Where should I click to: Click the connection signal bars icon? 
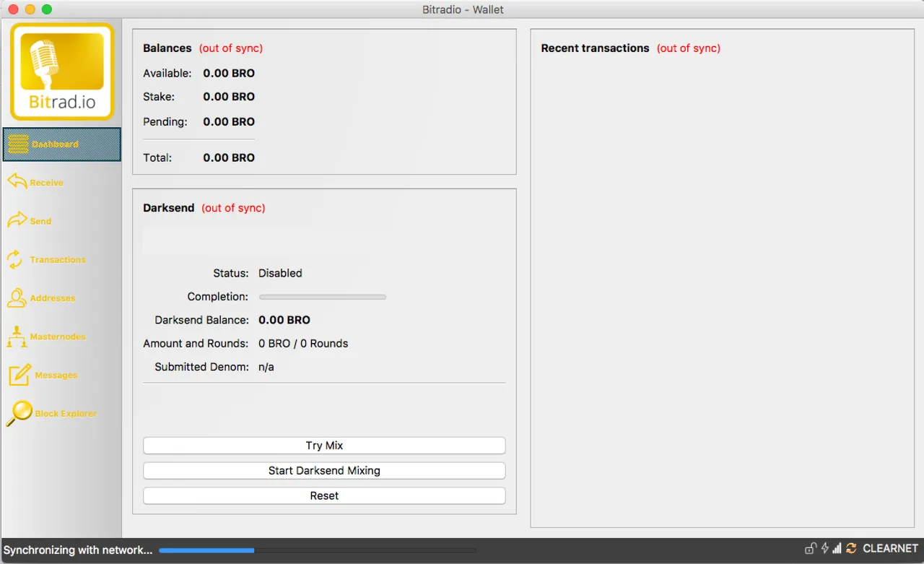tap(837, 549)
